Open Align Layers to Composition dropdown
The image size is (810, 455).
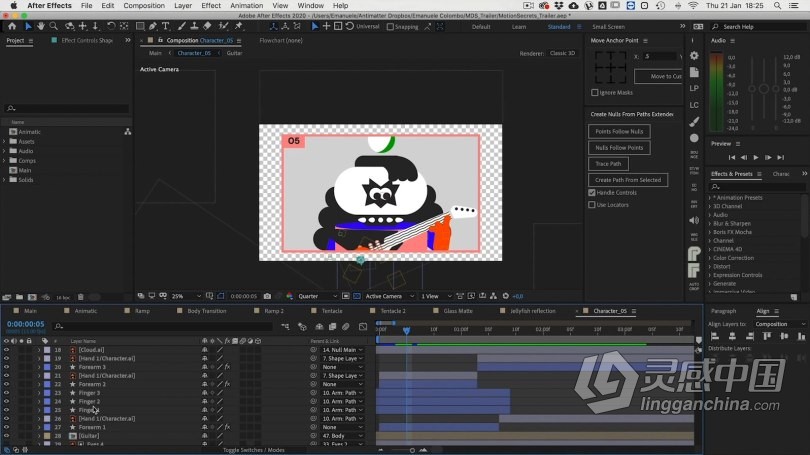click(x=780, y=324)
